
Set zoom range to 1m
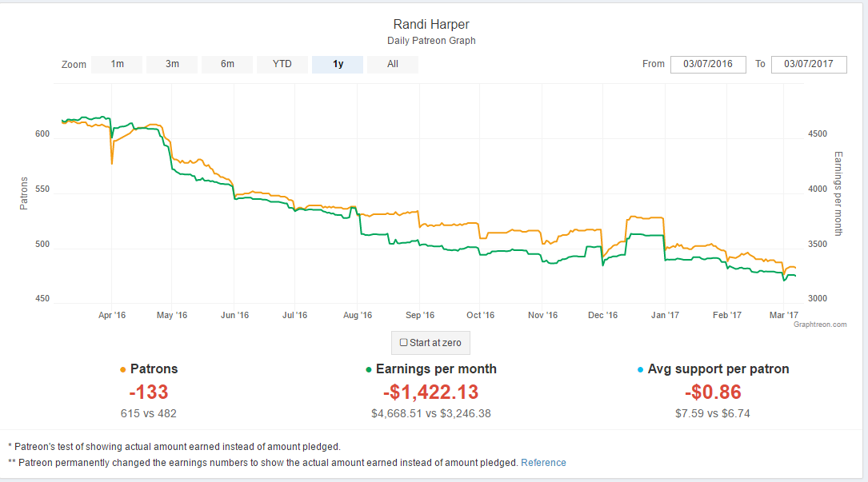[117, 64]
